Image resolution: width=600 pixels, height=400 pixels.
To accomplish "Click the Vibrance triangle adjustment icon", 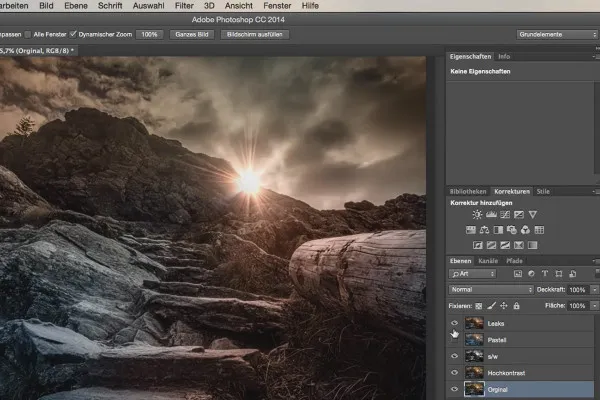I will point(535,214).
